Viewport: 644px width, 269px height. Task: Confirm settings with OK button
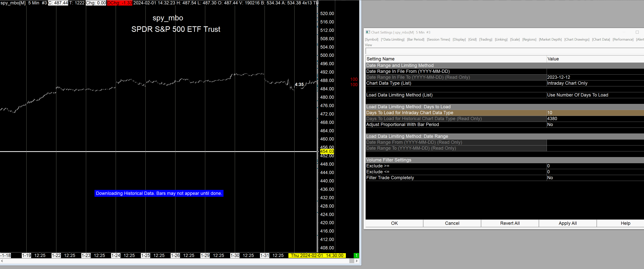(x=394, y=223)
